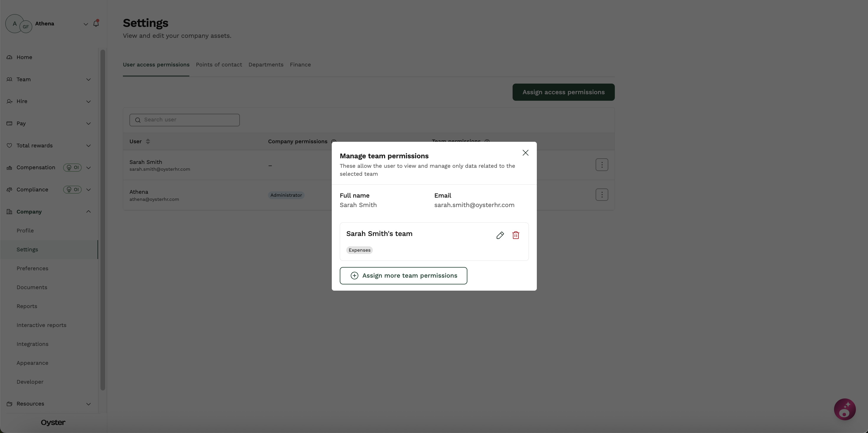Open the Departments tab

266,65
